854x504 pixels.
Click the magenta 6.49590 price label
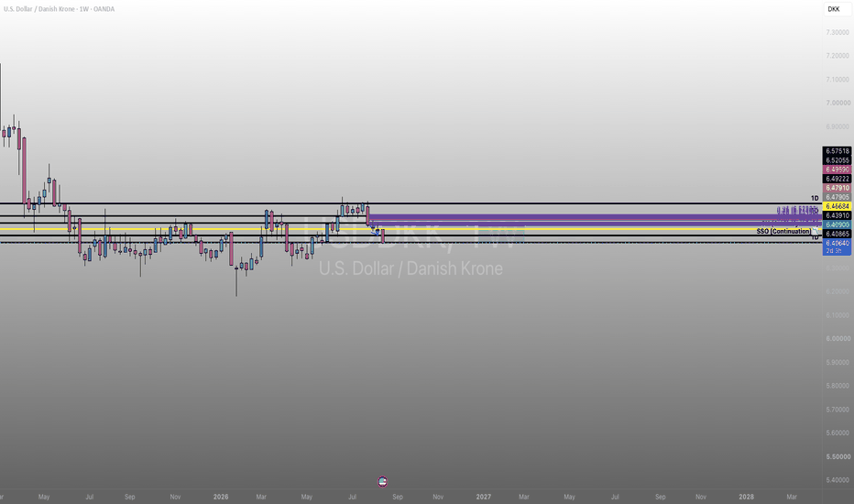[838, 170]
